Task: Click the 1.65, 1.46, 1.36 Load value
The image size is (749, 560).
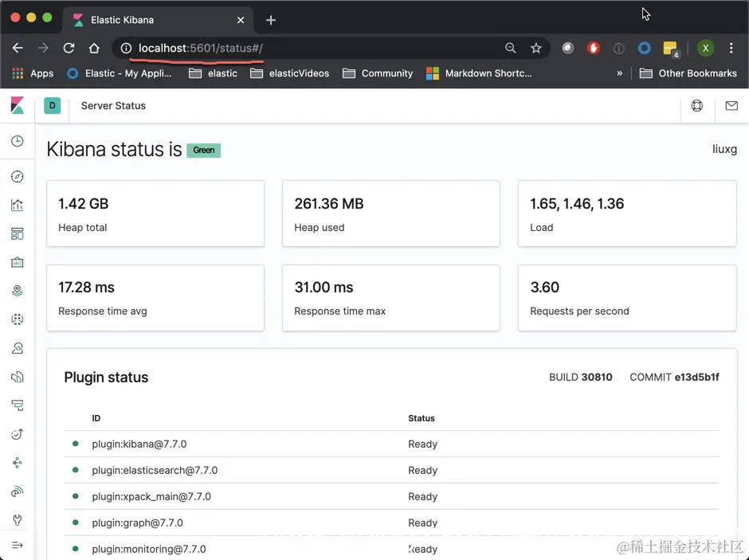Action: 577,204
